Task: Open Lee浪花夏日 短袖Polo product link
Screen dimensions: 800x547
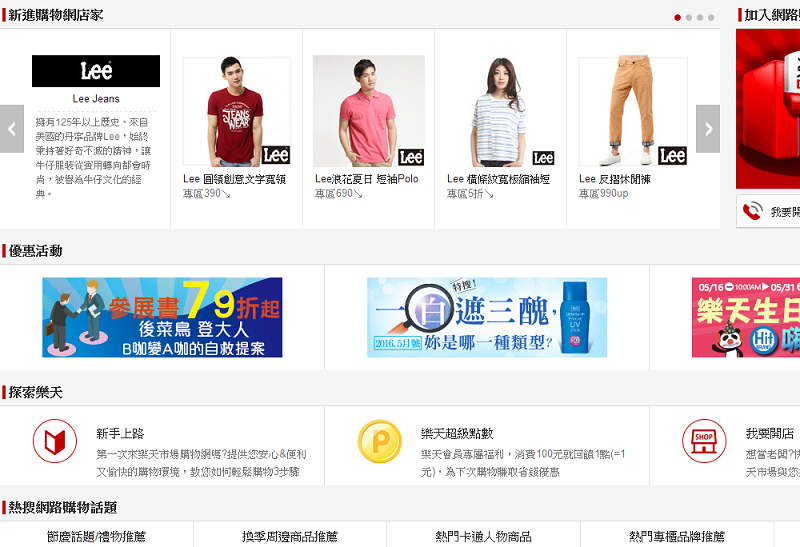Action: pyautogui.click(x=367, y=179)
